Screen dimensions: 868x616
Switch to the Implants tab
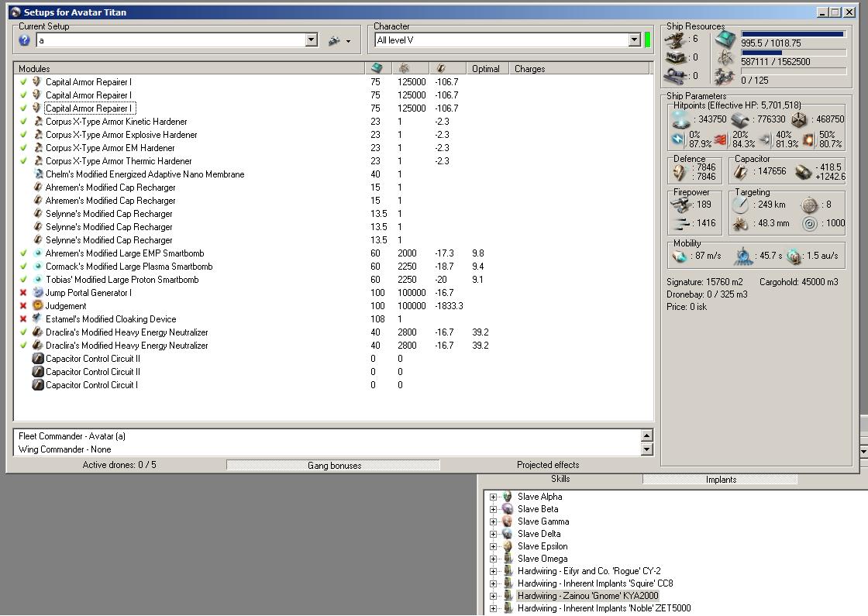click(x=721, y=480)
